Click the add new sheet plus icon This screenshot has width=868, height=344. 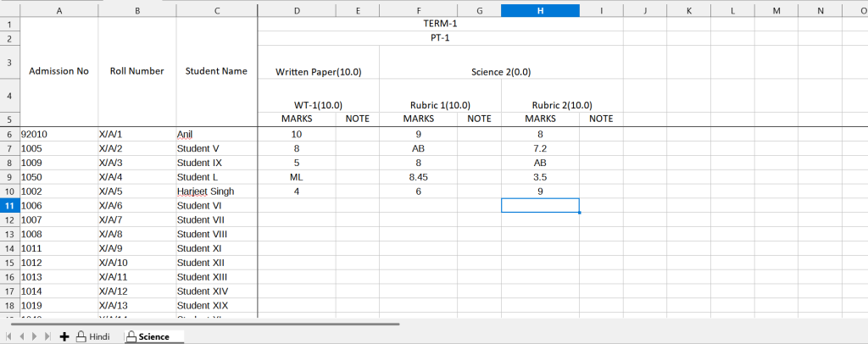(x=64, y=336)
